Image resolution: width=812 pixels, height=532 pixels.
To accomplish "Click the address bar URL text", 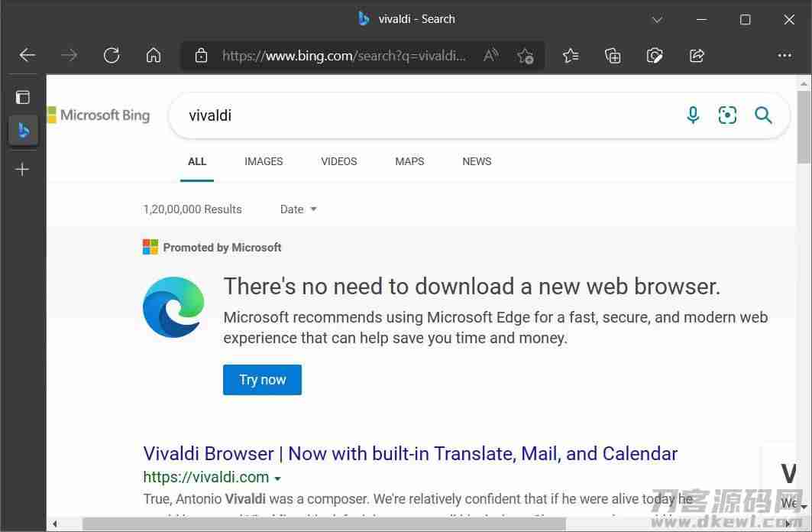I will point(344,56).
